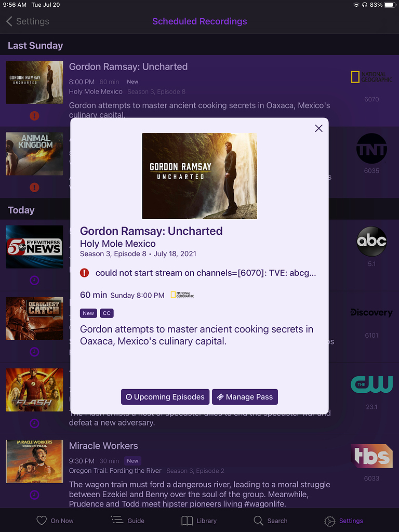Close the Gordon Ramsay details popup
Viewport: 399px width, 532px height.
pos(318,128)
